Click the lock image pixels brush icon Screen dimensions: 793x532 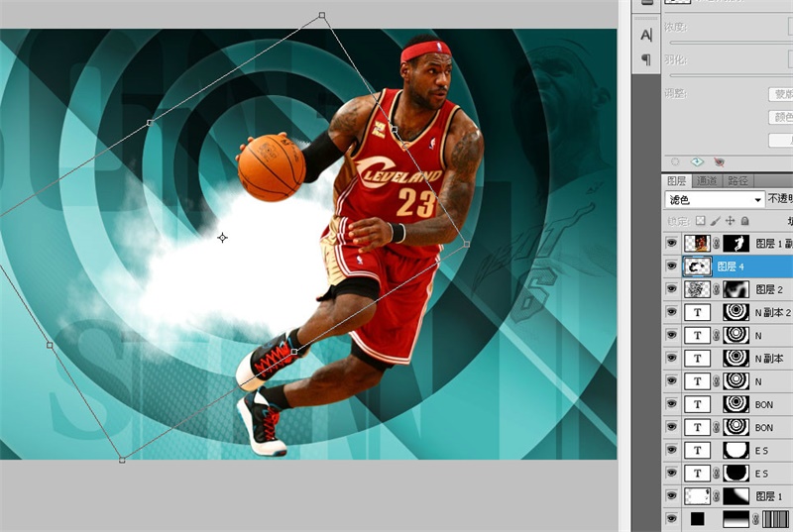click(715, 221)
